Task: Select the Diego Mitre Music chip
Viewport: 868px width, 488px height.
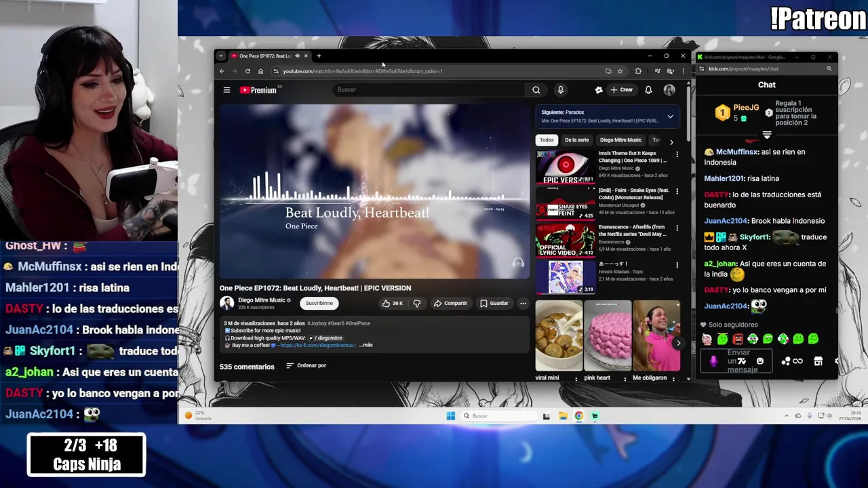Action: pos(620,140)
